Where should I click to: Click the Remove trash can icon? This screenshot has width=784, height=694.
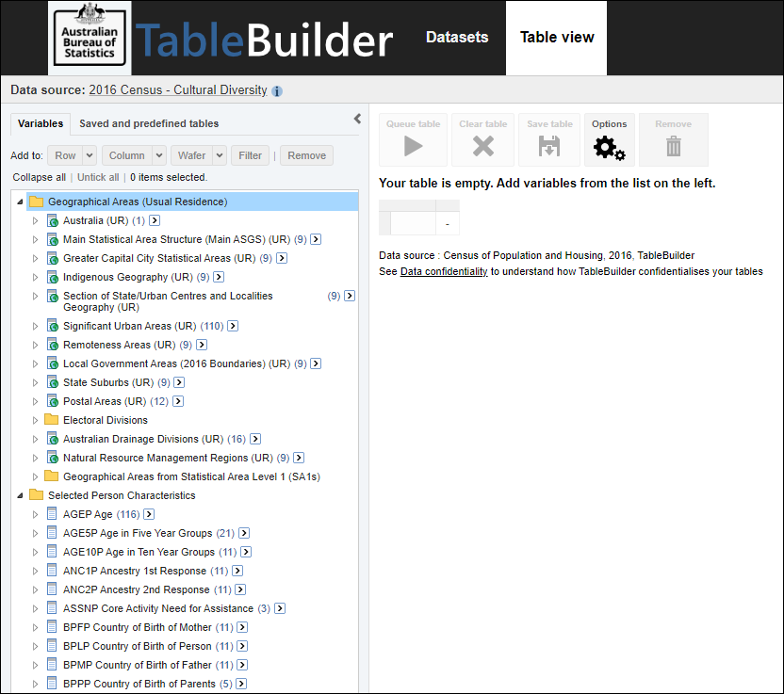673,146
